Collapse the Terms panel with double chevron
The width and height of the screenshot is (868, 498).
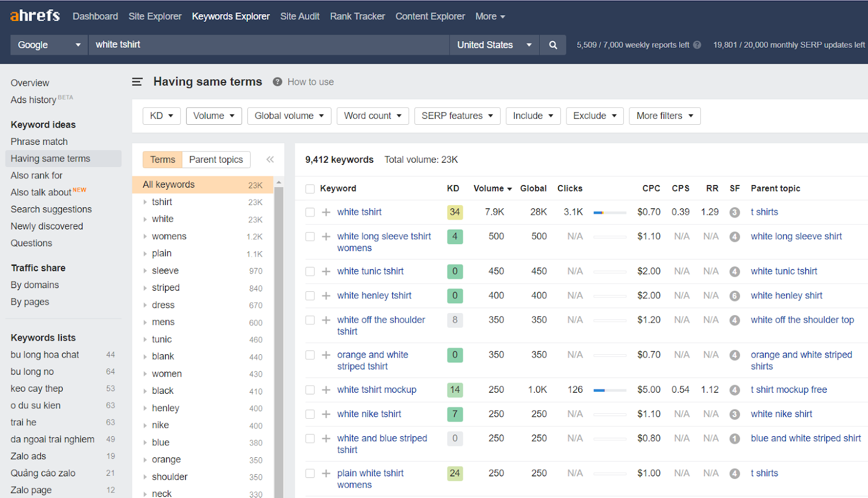coord(270,159)
